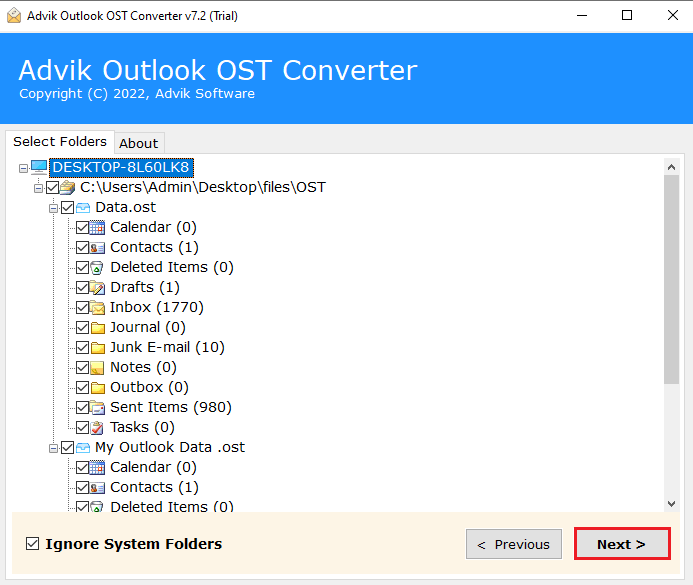Image resolution: width=693 pixels, height=585 pixels.
Task: Click the computer icon beside DESKTOP-8L60LK8
Action: pyautogui.click(x=38, y=167)
